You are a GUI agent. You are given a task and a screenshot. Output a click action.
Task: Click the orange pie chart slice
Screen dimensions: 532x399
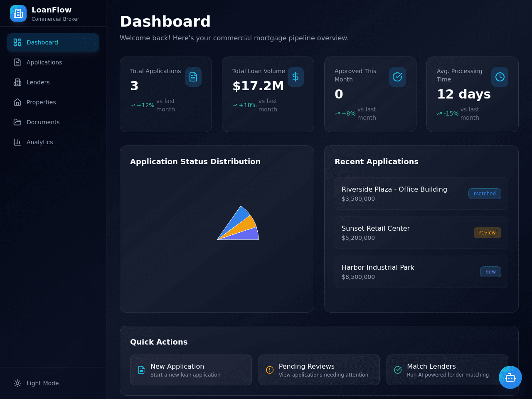246,227
